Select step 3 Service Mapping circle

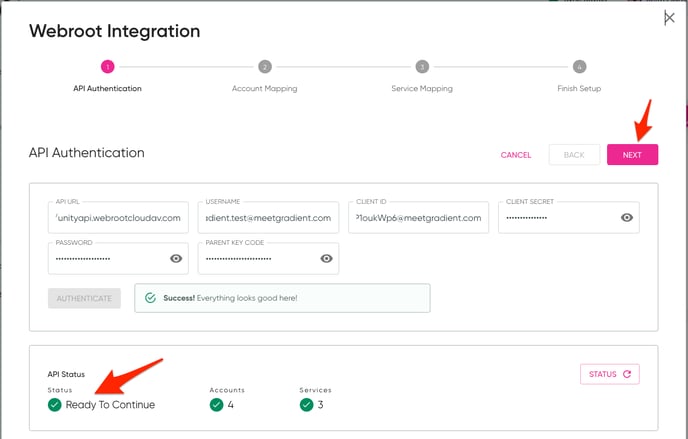coord(422,67)
